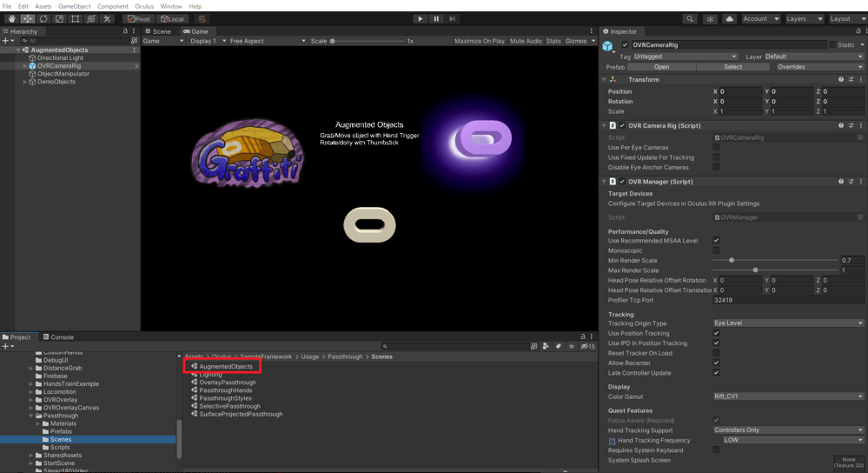Image resolution: width=868 pixels, height=473 pixels.
Task: Click the prefab Select button
Action: [733, 67]
